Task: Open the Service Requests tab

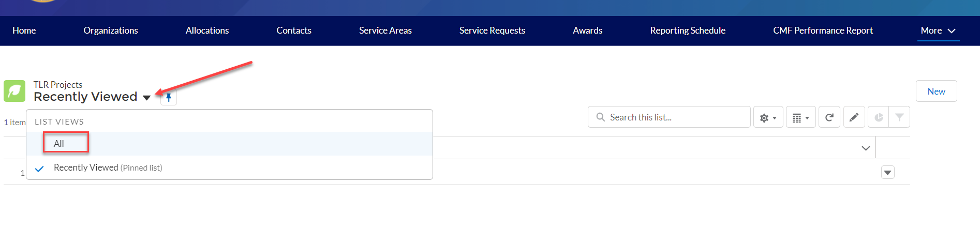Action: tap(492, 30)
